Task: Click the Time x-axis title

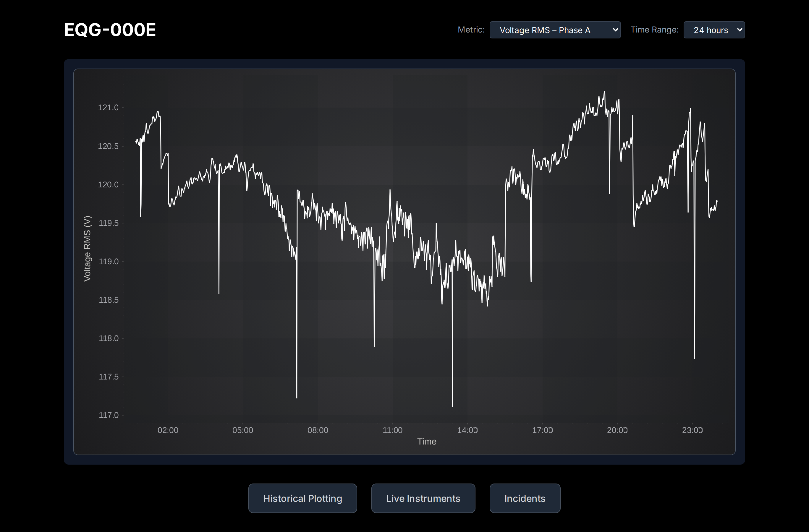Action: point(427,441)
